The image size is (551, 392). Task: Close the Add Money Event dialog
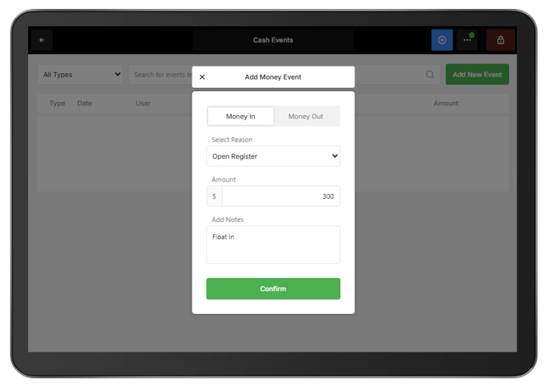(202, 77)
